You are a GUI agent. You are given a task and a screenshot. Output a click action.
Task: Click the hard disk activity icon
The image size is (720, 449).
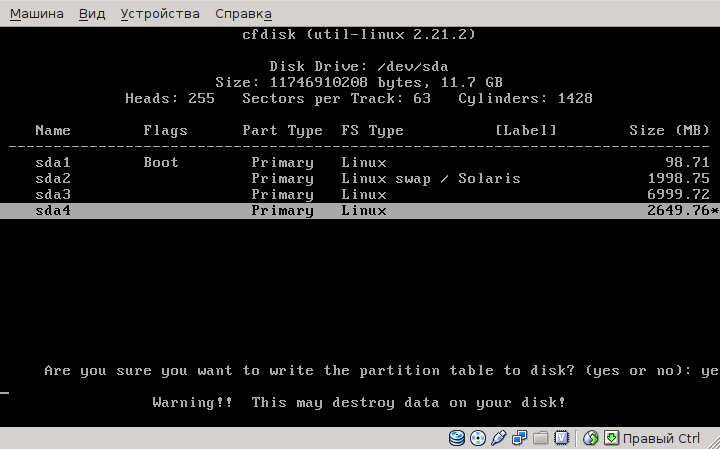pyautogui.click(x=456, y=438)
